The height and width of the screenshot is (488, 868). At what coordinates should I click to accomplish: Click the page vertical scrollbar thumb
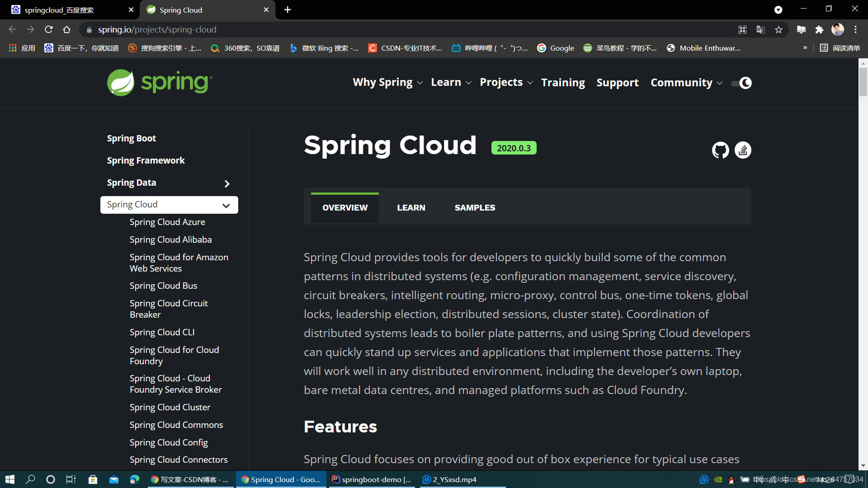coord(863,81)
